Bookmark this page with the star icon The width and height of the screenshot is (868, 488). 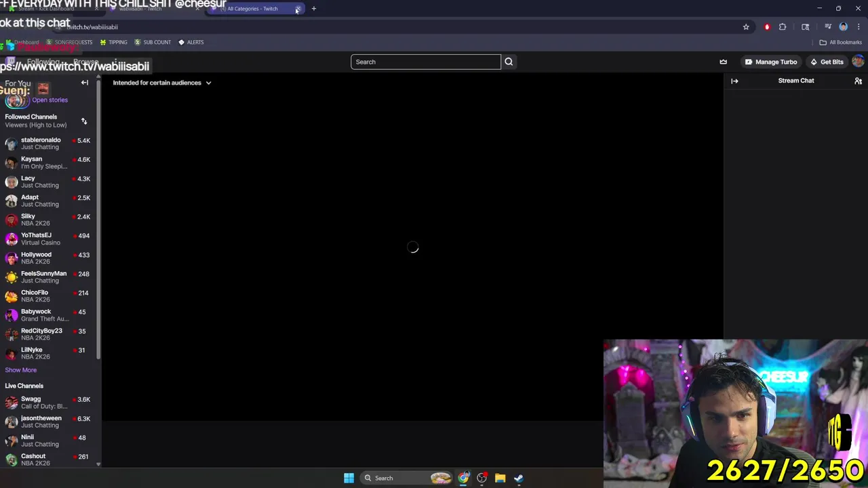point(746,27)
